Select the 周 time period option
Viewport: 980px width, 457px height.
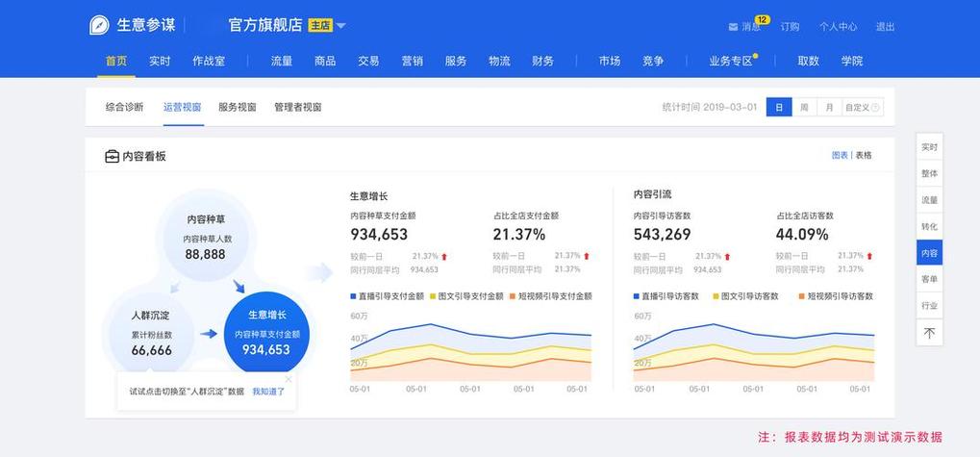[804, 108]
